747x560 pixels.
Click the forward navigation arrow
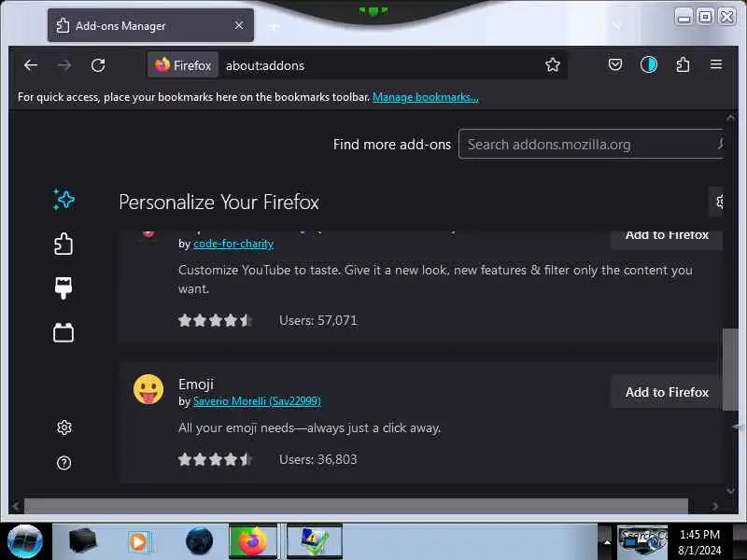63,65
